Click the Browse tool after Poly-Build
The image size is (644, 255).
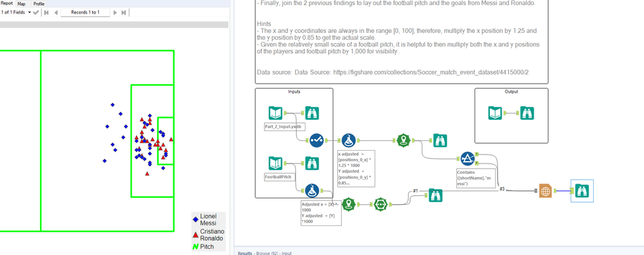click(435, 195)
